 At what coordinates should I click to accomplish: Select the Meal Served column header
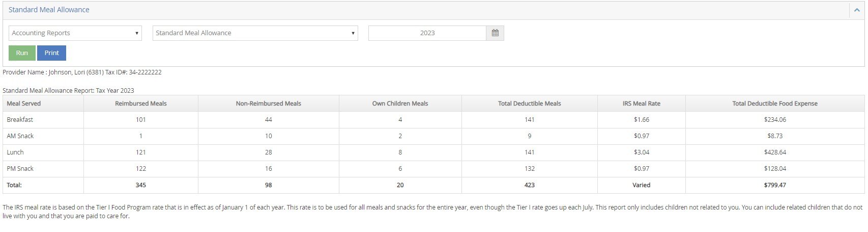(x=24, y=104)
